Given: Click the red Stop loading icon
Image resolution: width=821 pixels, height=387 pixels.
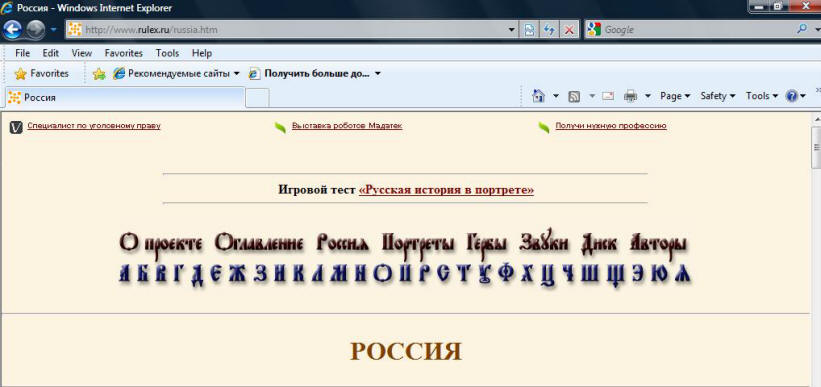Looking at the screenshot, I should [569, 30].
